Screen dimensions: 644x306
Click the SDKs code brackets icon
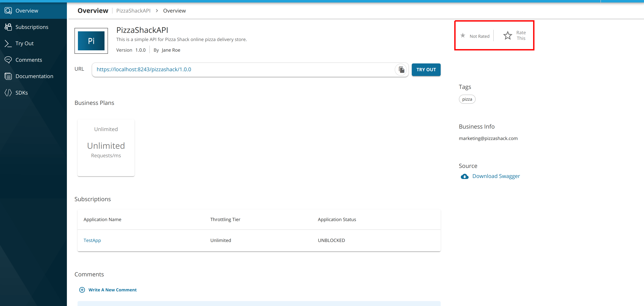pyautogui.click(x=8, y=93)
